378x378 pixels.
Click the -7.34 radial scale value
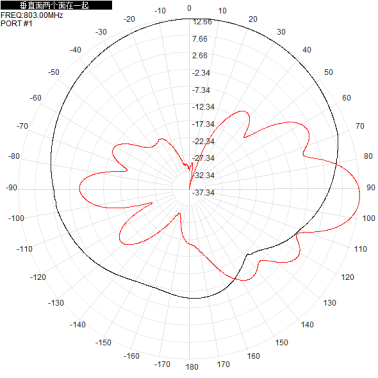(201, 90)
